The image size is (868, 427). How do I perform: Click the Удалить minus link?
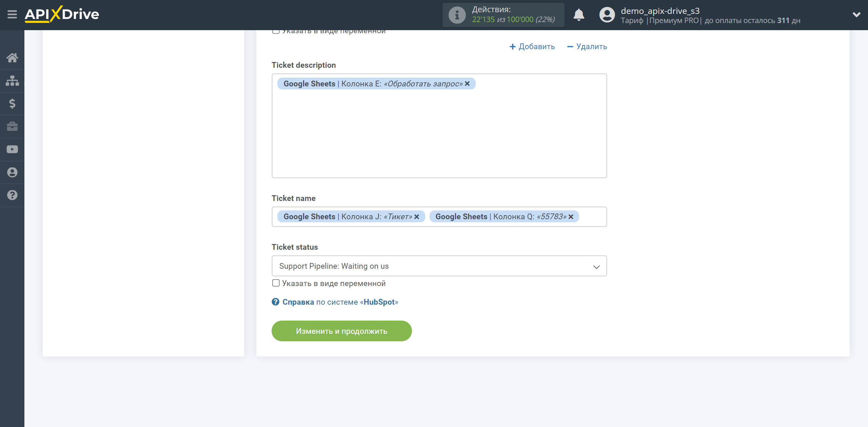click(x=587, y=46)
